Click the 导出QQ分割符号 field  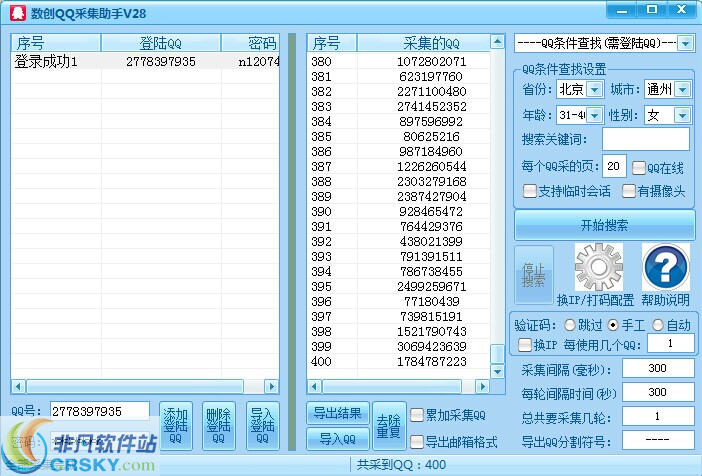pyautogui.click(x=658, y=440)
